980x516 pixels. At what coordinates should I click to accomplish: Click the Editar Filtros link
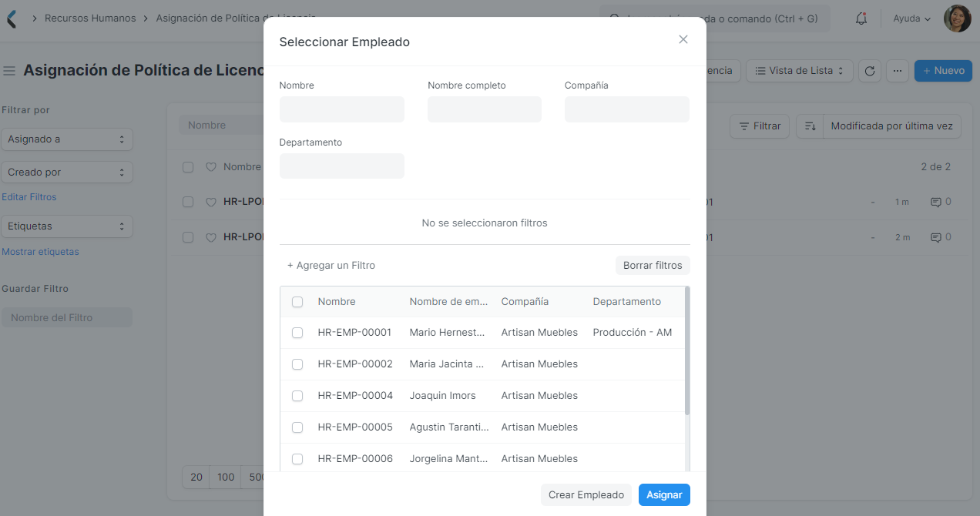click(x=29, y=197)
